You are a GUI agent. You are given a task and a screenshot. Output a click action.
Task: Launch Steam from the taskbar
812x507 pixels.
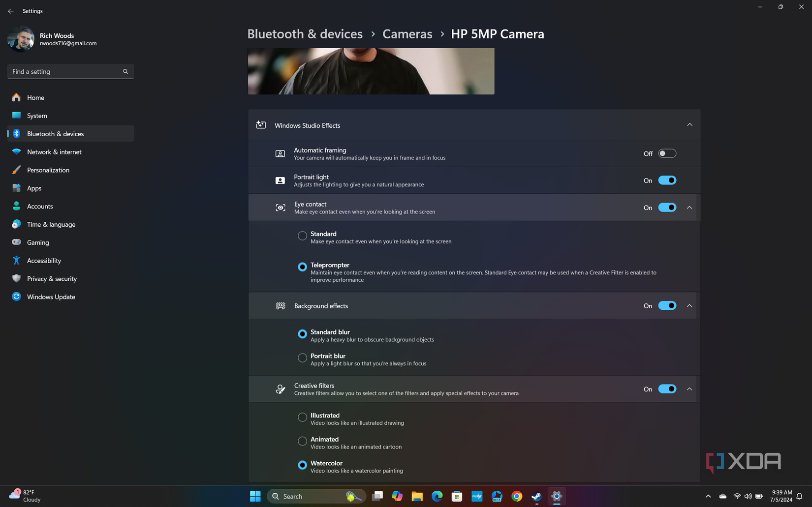tap(536, 496)
